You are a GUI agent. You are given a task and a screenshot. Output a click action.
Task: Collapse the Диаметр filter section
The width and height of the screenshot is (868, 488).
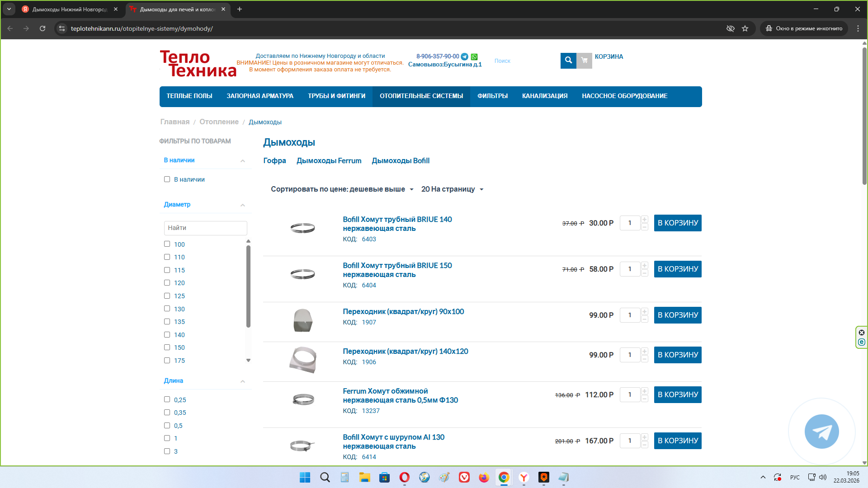click(242, 205)
